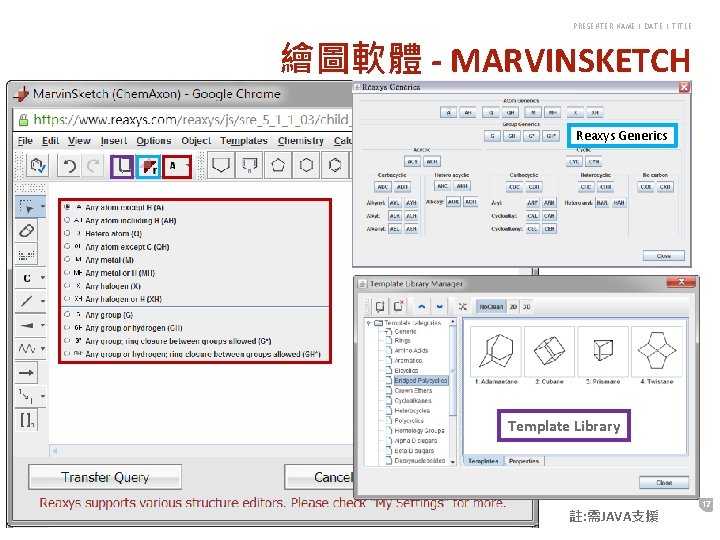Expand the electron flow tool dropdown arrow
The width and height of the screenshot is (720, 540).
point(43,396)
